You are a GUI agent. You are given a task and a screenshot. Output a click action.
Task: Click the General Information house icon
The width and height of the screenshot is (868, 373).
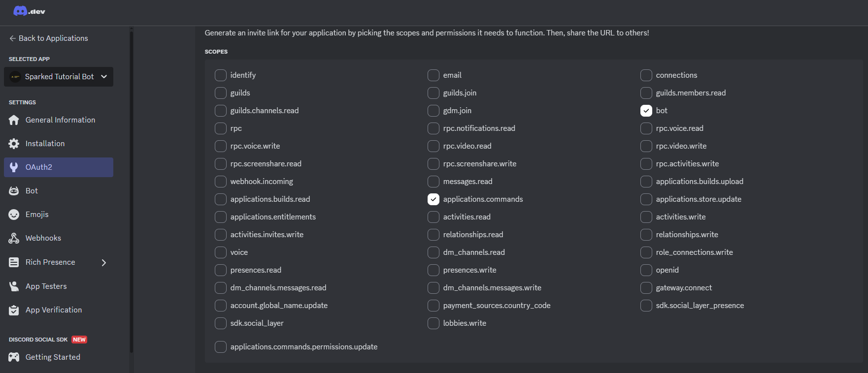coord(14,120)
